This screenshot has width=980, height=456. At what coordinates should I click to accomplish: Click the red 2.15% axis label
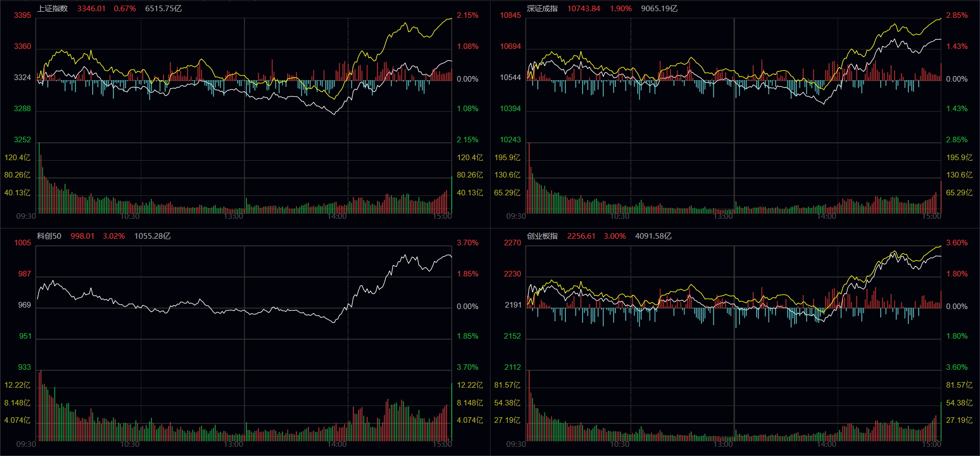[x=468, y=15]
